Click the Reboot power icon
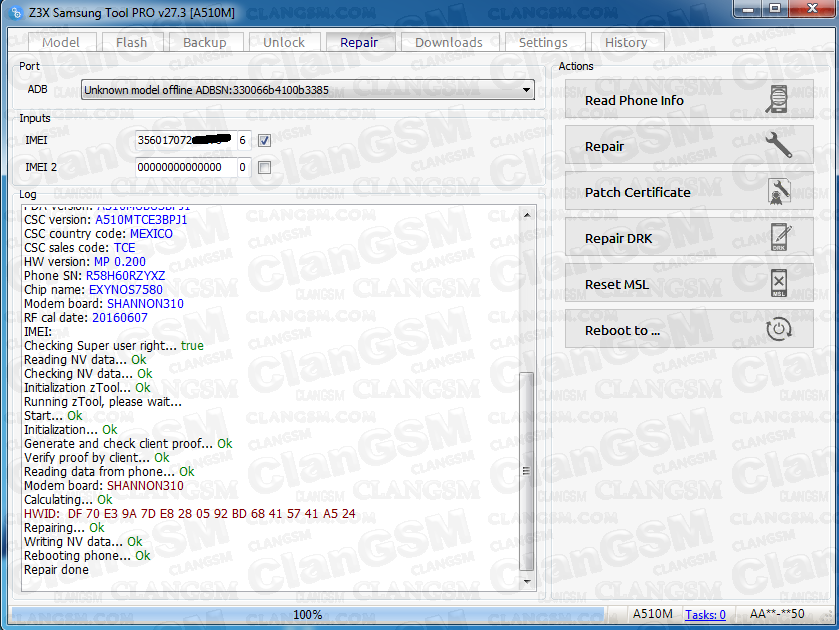 [x=779, y=329]
